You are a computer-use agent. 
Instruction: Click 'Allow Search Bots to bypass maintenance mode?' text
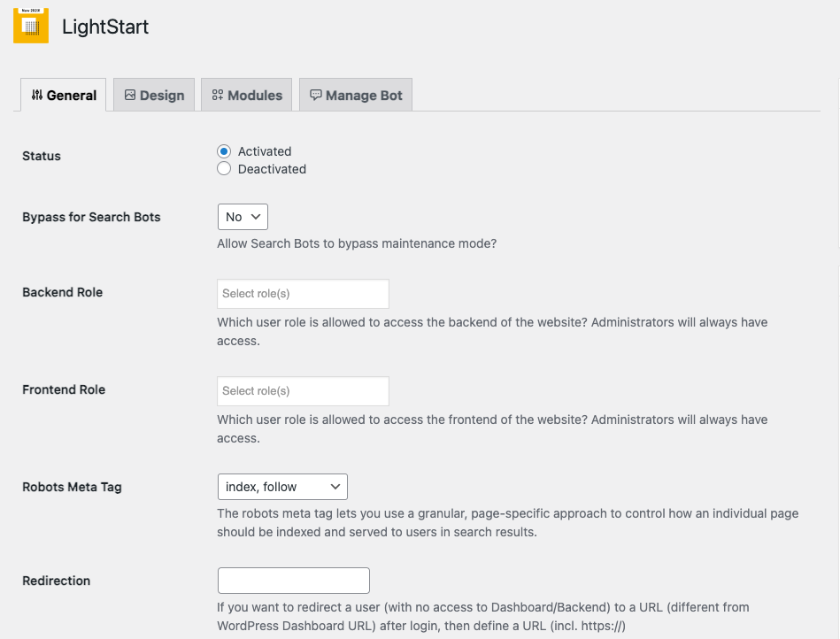pyautogui.click(x=357, y=243)
